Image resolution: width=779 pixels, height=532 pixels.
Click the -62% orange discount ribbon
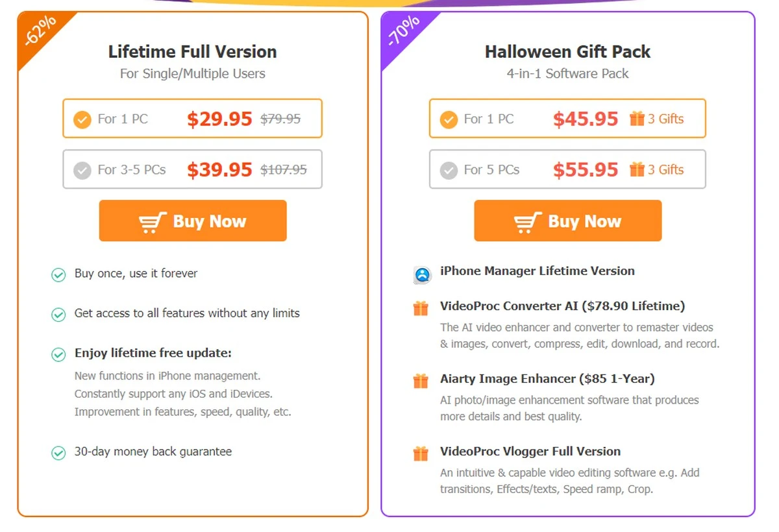click(40, 31)
